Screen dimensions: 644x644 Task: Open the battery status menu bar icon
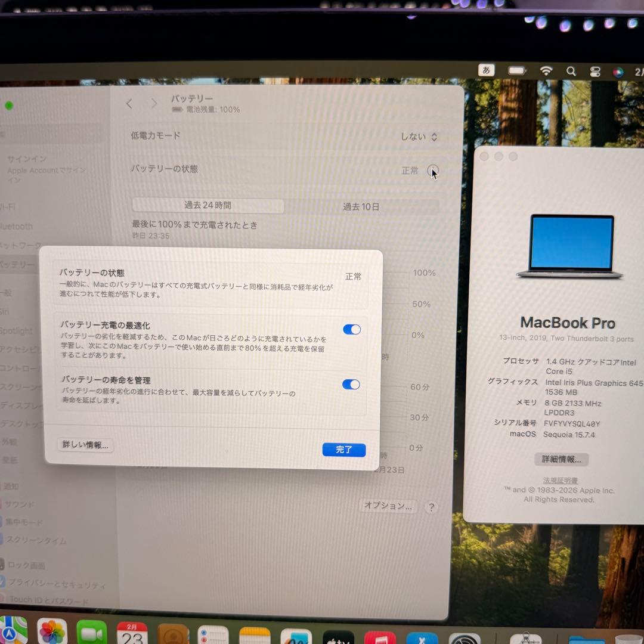pos(517,70)
